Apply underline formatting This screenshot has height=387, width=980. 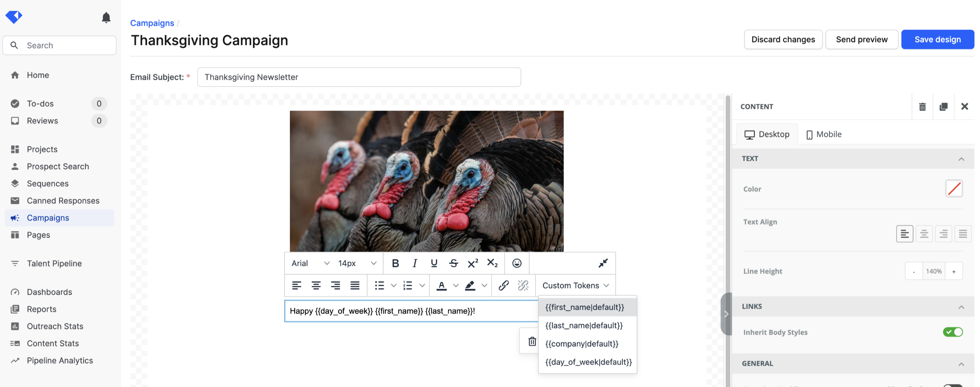(x=434, y=263)
